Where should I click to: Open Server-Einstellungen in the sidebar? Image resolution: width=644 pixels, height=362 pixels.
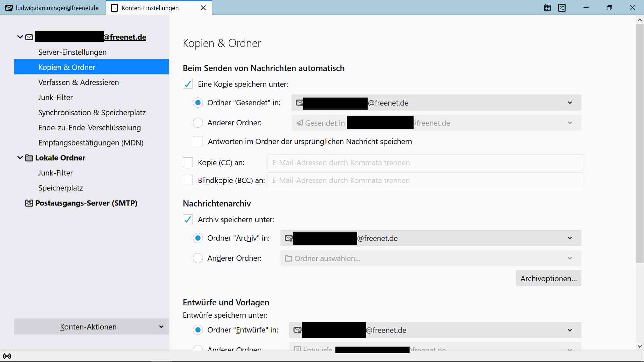click(x=72, y=52)
